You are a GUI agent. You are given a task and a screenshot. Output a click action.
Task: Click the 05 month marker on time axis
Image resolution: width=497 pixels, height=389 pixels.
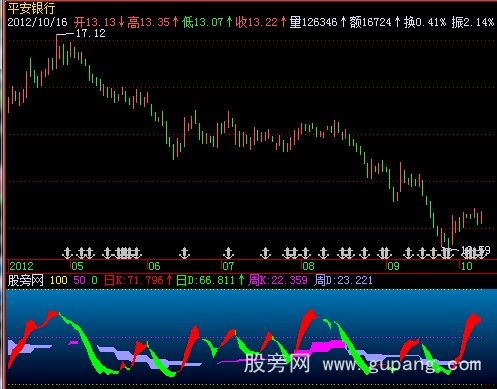tap(77, 266)
